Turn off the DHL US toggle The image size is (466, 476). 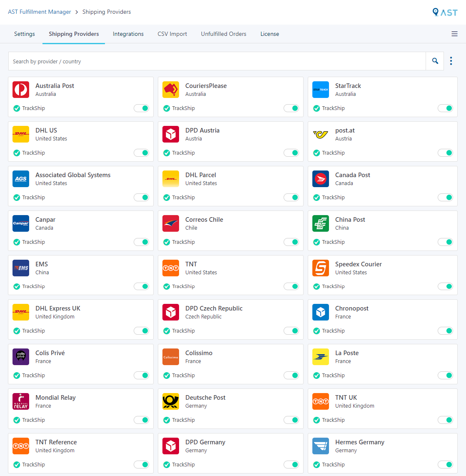coord(141,153)
